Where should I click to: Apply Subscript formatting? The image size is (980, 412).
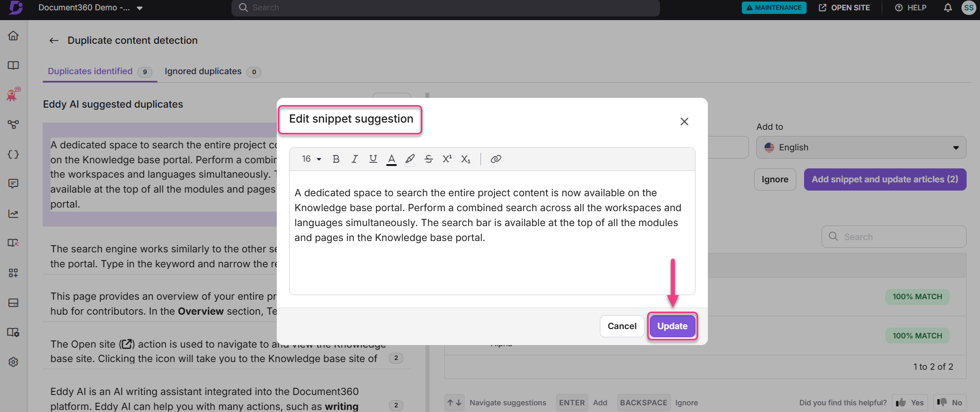tap(466, 159)
